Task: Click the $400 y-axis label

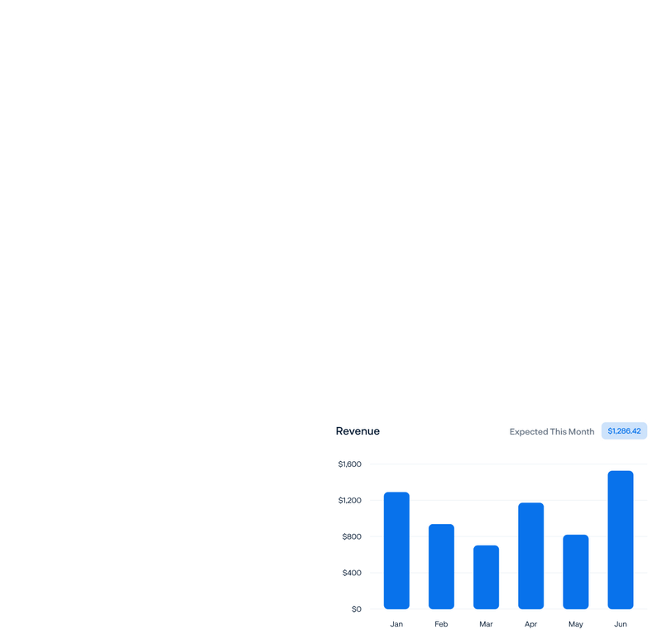Action: point(352,573)
